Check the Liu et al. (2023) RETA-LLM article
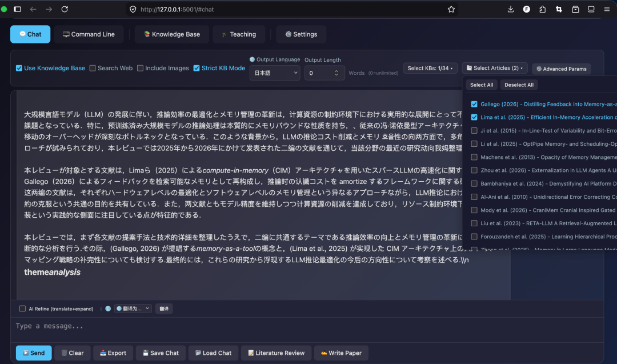Screen dimensions: 617x364 click(474, 223)
